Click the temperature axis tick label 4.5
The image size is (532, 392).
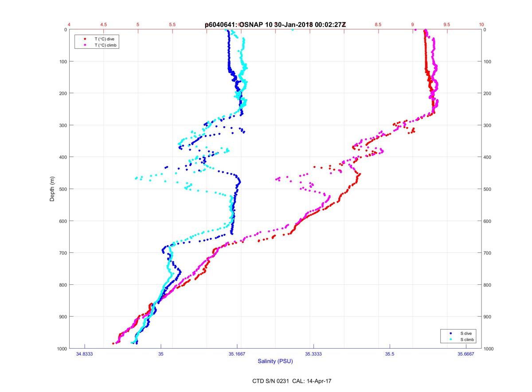click(x=103, y=25)
